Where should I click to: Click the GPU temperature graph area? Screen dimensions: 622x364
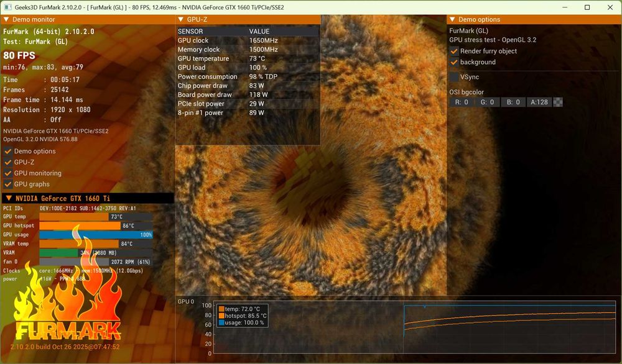click(414, 328)
